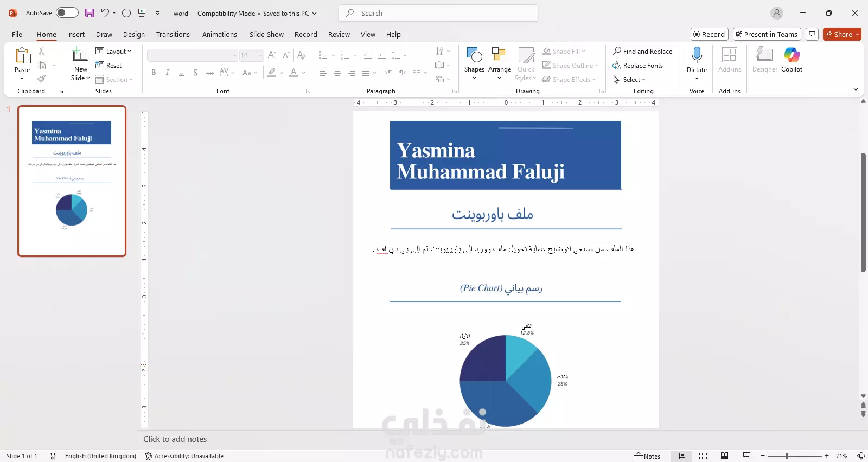Fit slide to current window icon
The width and height of the screenshot is (868, 462).
tap(861, 456)
